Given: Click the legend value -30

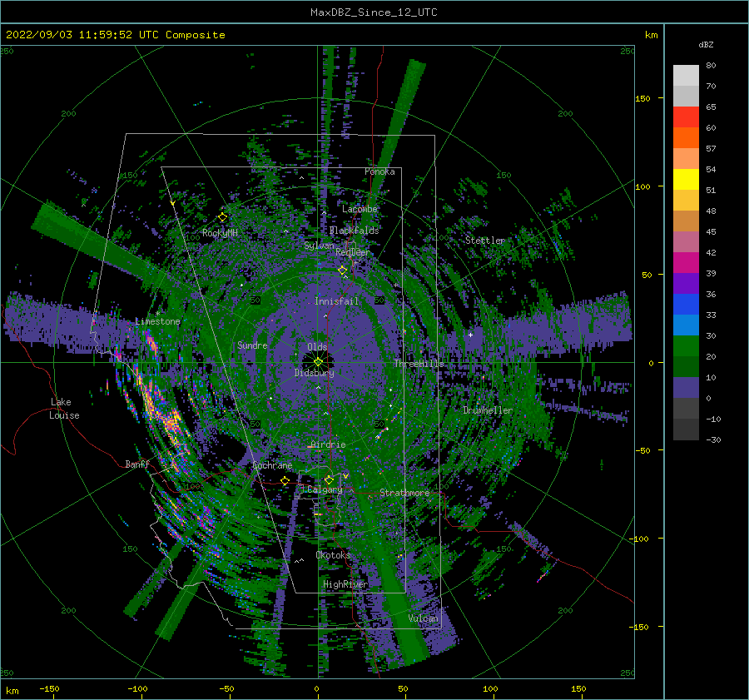Looking at the screenshot, I should click(713, 439).
